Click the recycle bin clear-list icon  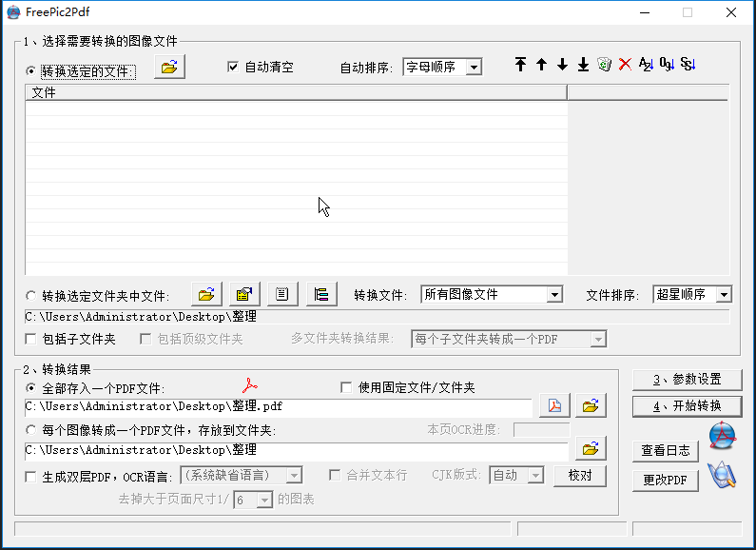tap(604, 65)
